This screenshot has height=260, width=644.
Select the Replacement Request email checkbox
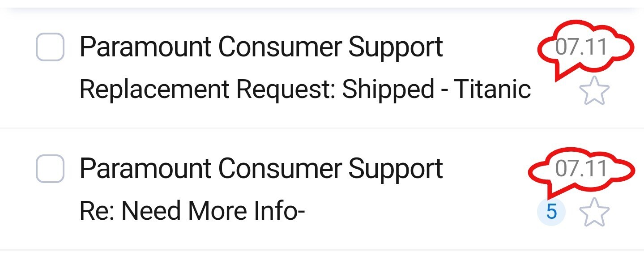point(50,47)
